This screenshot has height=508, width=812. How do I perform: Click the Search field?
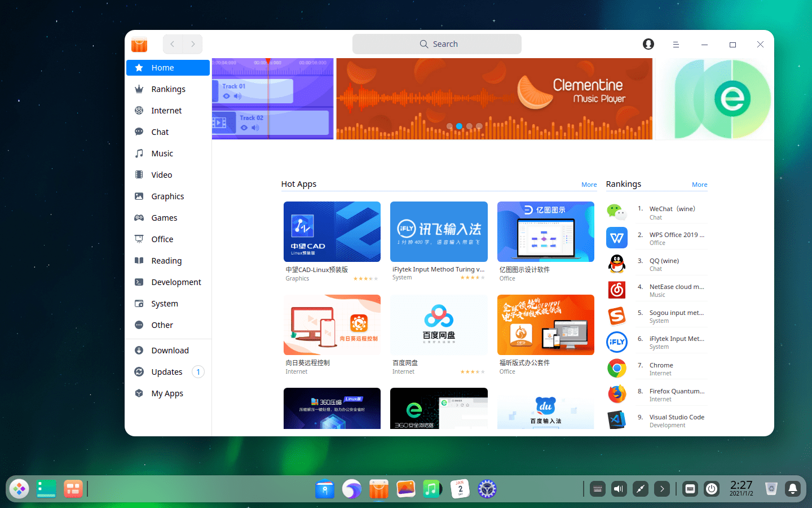point(437,44)
